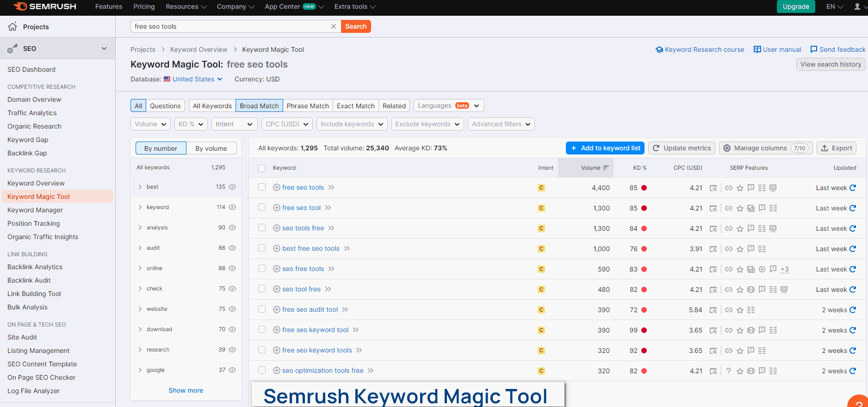
Task: Collapse the SEO sidebar section
Action: tap(104, 49)
